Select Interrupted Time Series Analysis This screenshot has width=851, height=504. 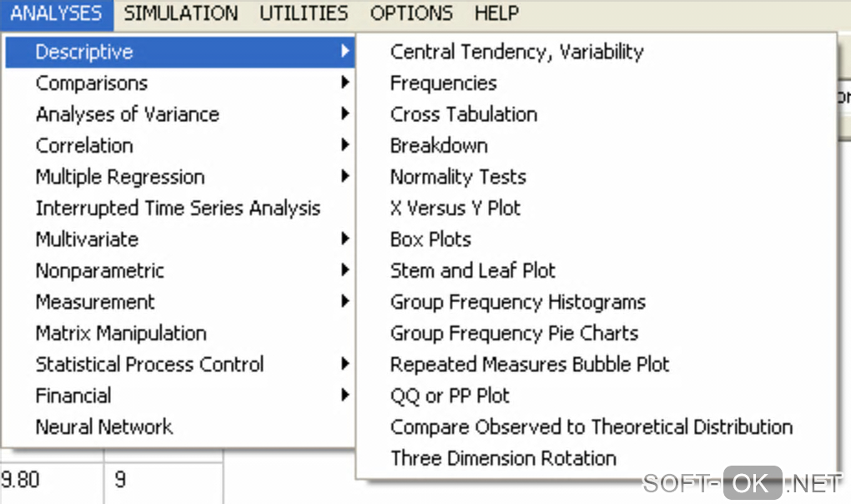(x=178, y=208)
